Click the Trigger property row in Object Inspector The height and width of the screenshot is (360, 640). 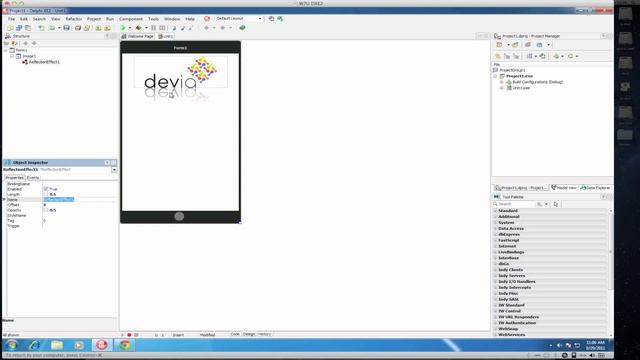click(x=62, y=226)
